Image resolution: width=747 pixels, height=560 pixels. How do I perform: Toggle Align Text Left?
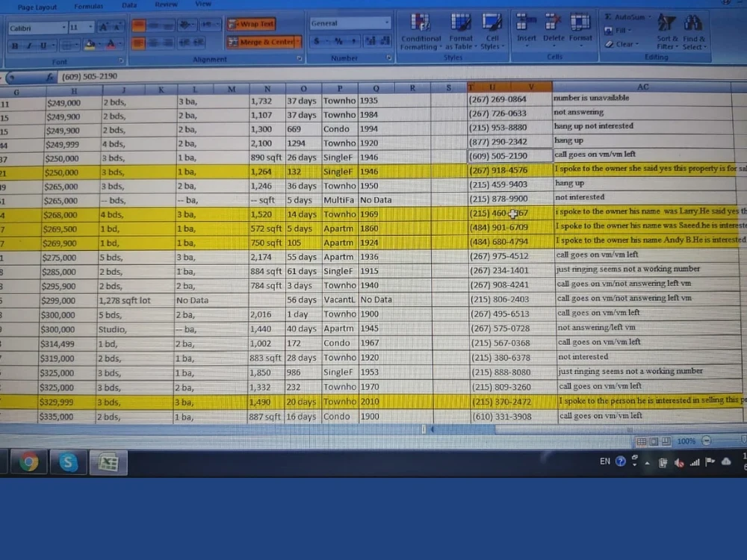coord(138,43)
